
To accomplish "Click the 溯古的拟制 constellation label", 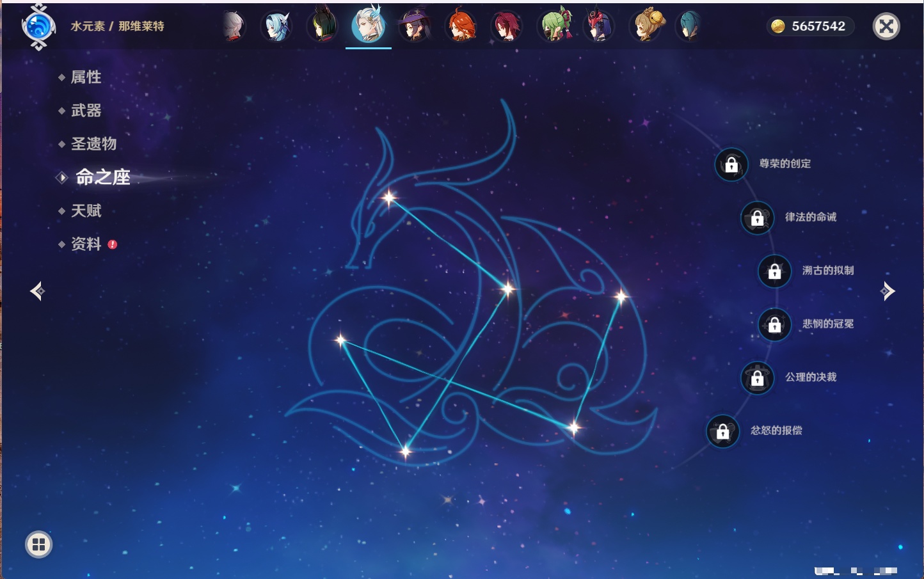I will point(828,271).
